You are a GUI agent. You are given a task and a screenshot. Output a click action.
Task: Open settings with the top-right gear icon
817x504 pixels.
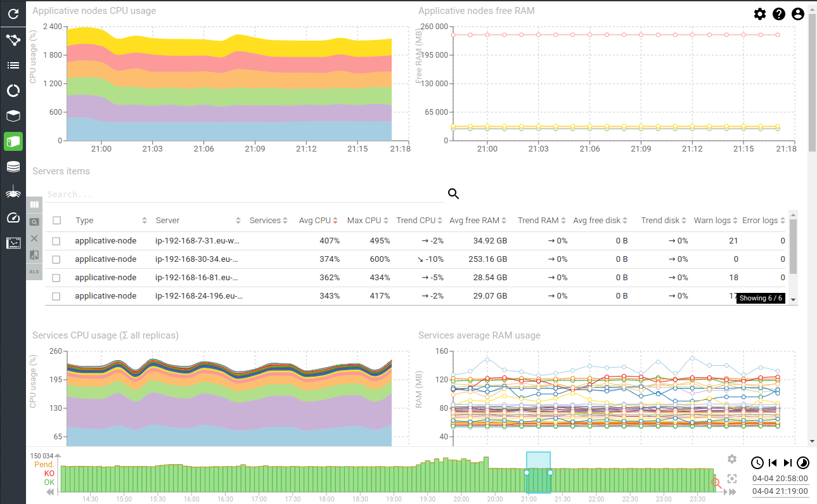tap(760, 14)
